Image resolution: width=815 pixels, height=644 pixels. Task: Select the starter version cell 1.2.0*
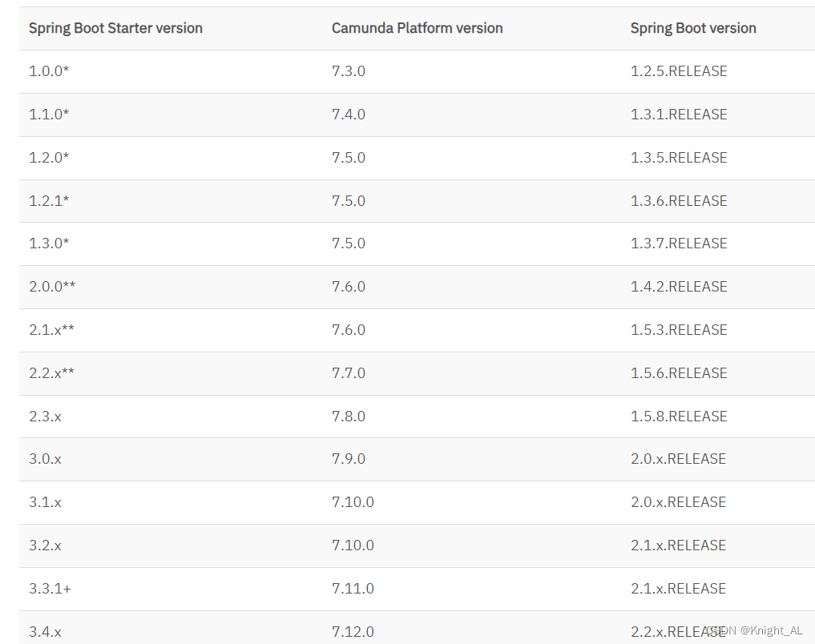point(49,157)
